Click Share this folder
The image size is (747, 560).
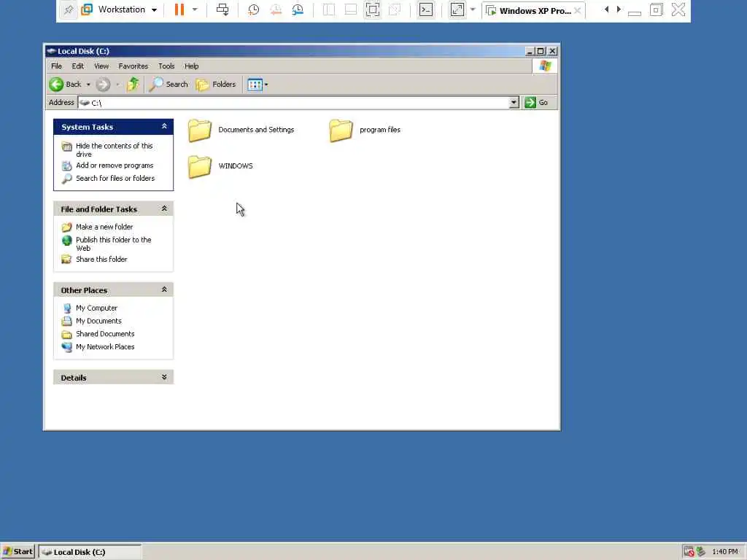(101, 259)
